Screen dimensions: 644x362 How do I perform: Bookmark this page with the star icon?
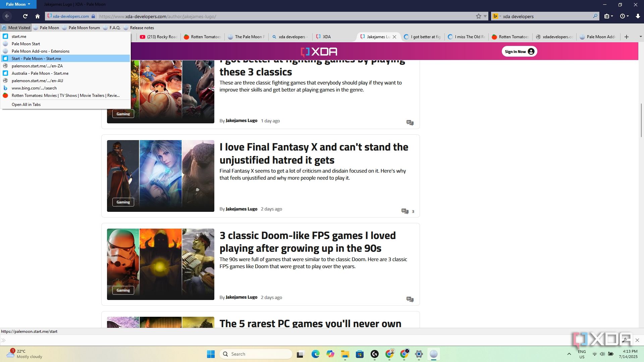478,16
